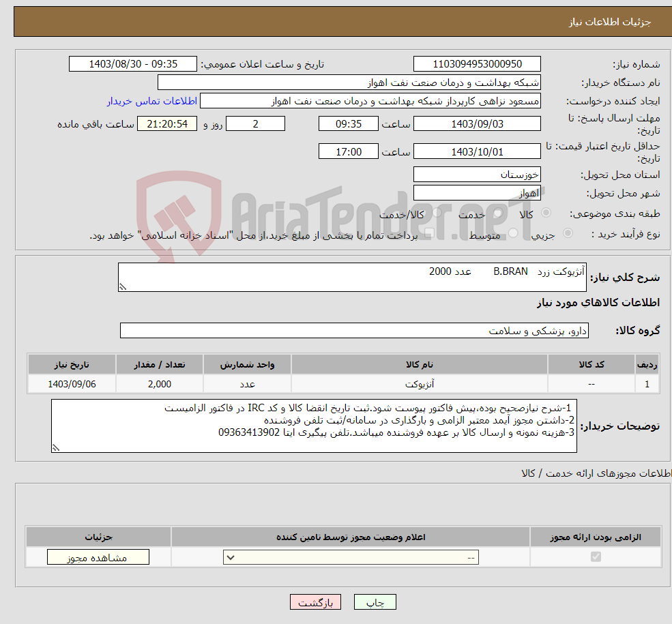Image resolution: width=672 pixels, height=624 pixels.
Task: Click the resize handle of buyer notes box
Action: 56,448
